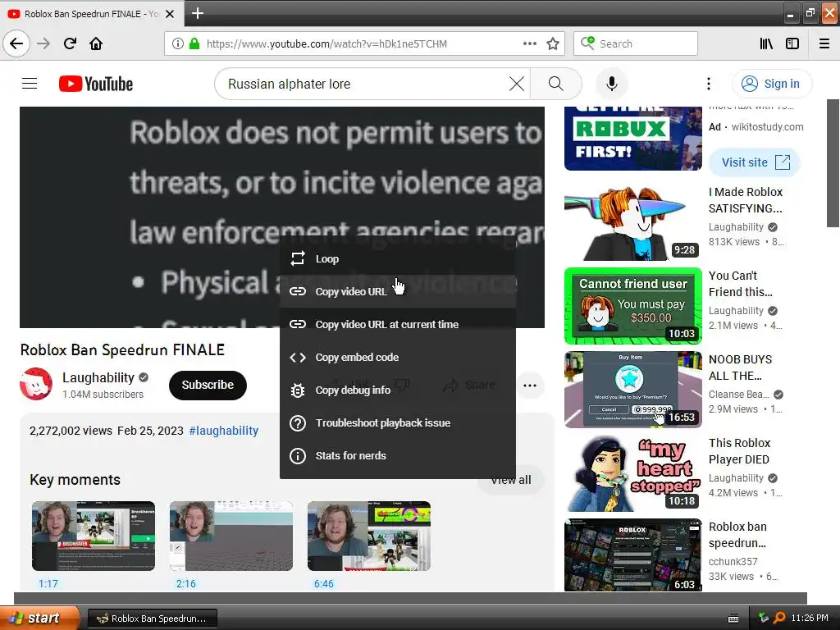This screenshot has width=840, height=630.
Task: Toggle the browser sidebar icon
Action: point(792,43)
